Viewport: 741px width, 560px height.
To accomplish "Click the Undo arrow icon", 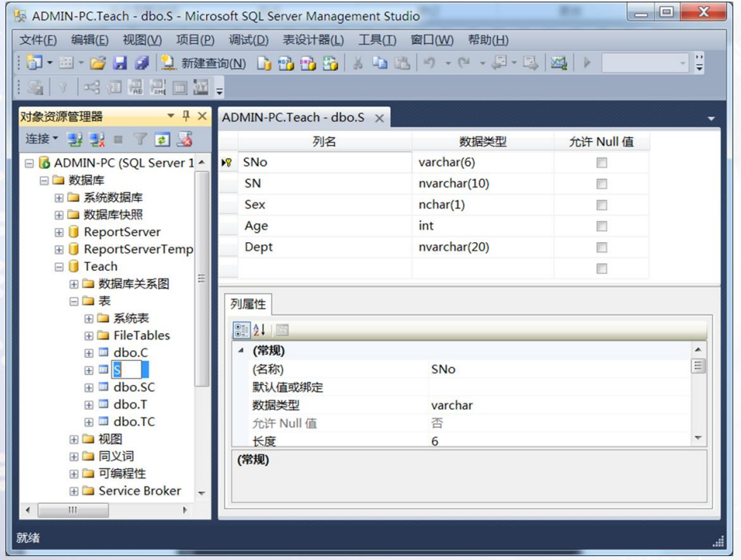I will (x=430, y=62).
